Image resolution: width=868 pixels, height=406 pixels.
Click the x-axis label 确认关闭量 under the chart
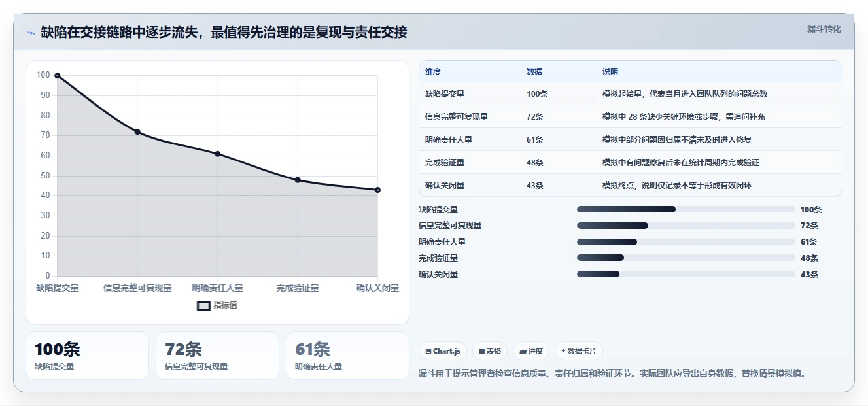pos(378,288)
